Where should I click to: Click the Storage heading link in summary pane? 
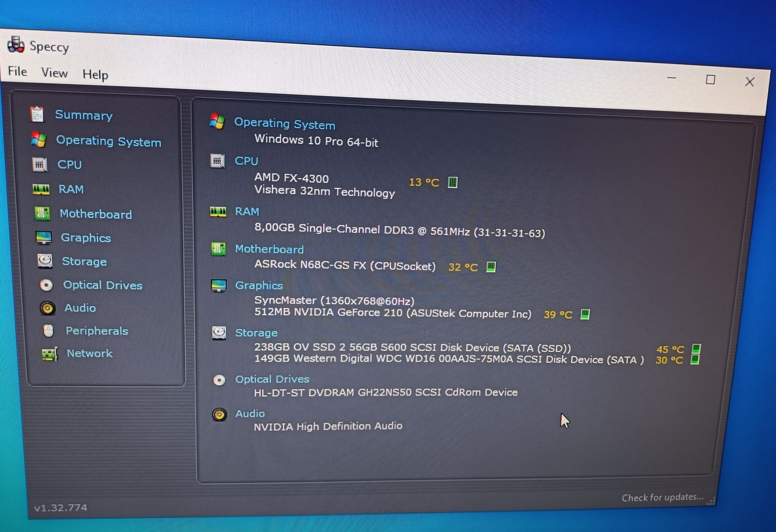(x=256, y=333)
